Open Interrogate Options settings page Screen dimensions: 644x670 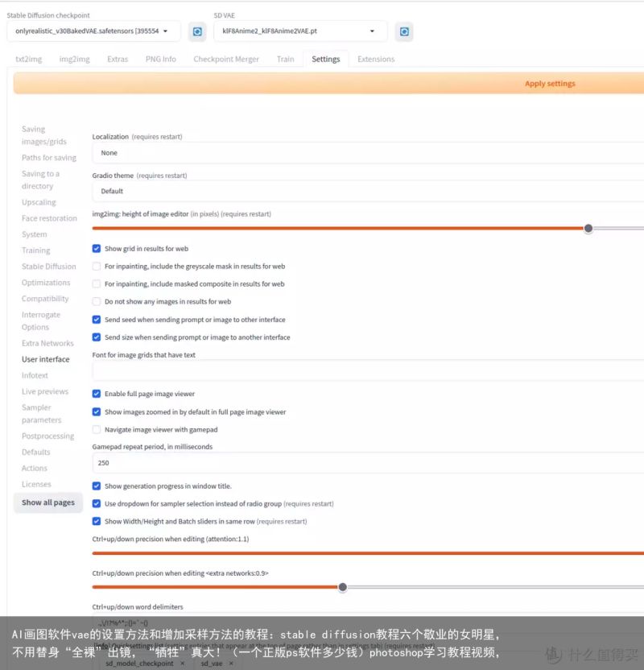41,321
